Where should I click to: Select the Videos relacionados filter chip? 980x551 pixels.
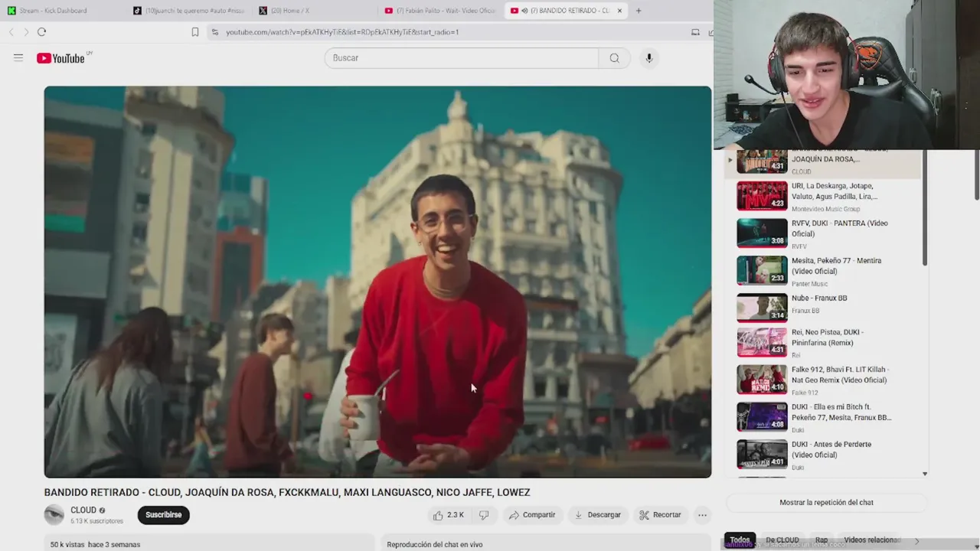(872, 540)
